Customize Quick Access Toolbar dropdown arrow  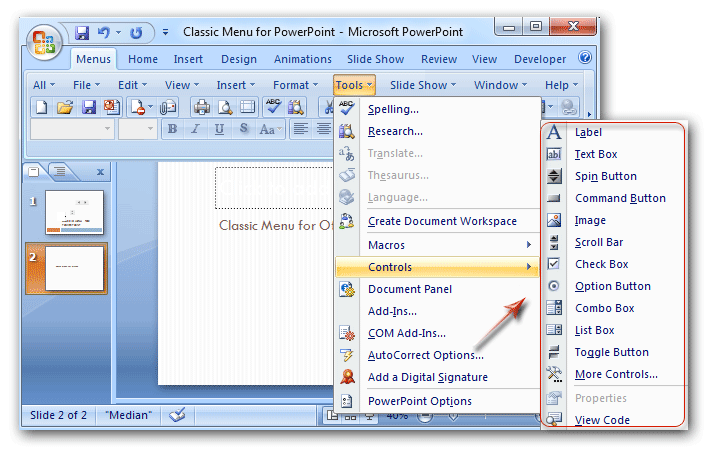click(166, 33)
